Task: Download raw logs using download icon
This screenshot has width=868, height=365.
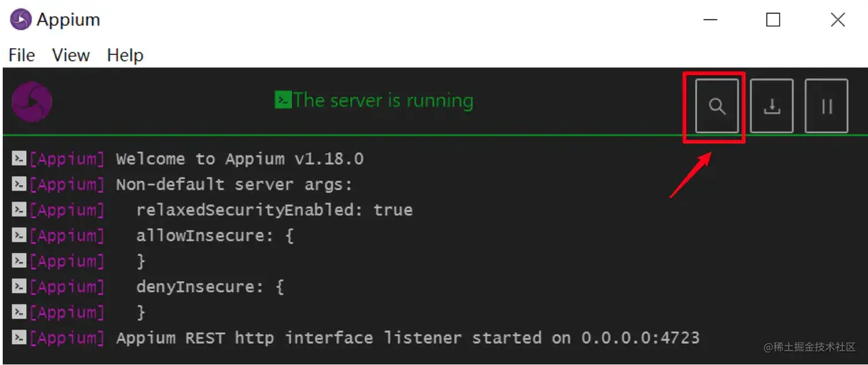Action: [x=772, y=106]
